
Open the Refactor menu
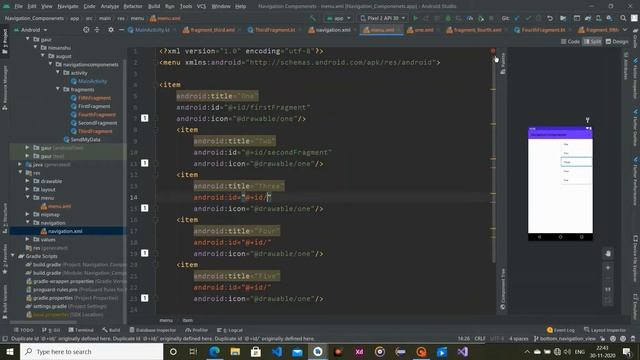[133, 6]
